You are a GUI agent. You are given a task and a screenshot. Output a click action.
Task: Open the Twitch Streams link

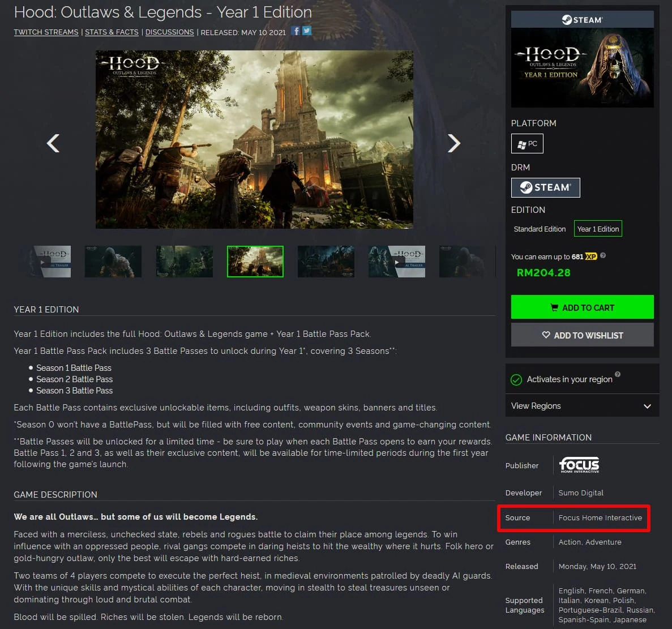(46, 32)
